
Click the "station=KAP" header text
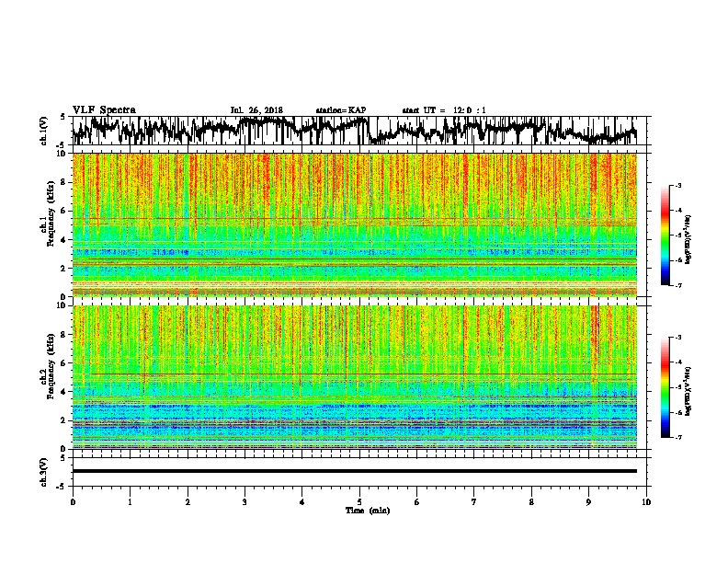[x=341, y=110]
